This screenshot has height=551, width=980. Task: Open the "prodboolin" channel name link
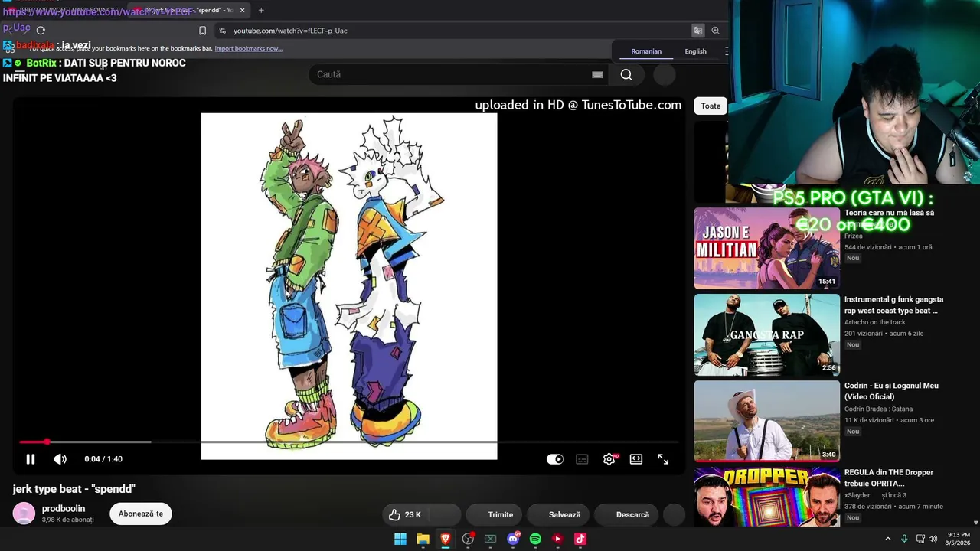pyautogui.click(x=64, y=509)
